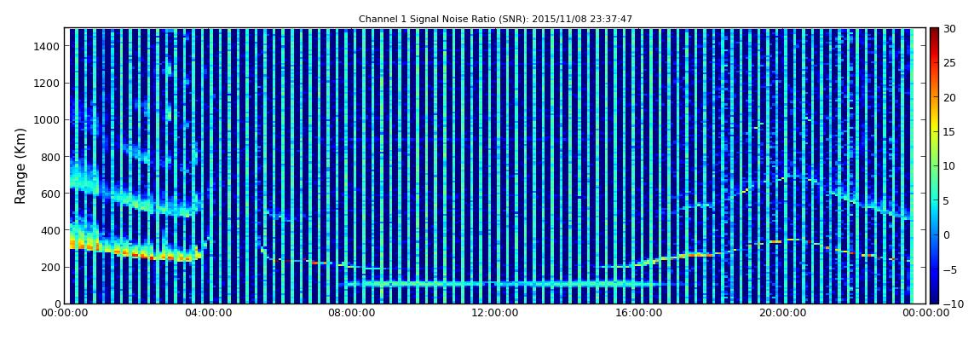The image size is (980, 347).
Task: Click the colorbar value 10
Action: (950, 166)
